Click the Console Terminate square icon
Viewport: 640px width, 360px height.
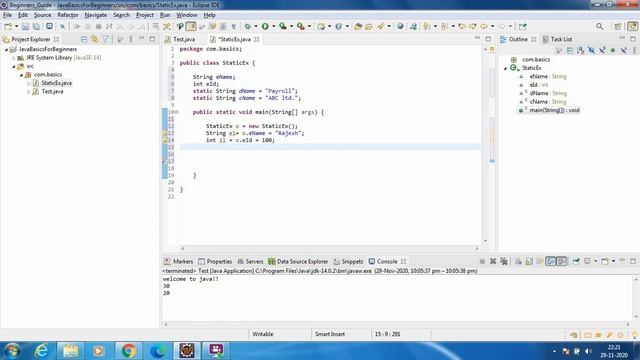(482, 261)
